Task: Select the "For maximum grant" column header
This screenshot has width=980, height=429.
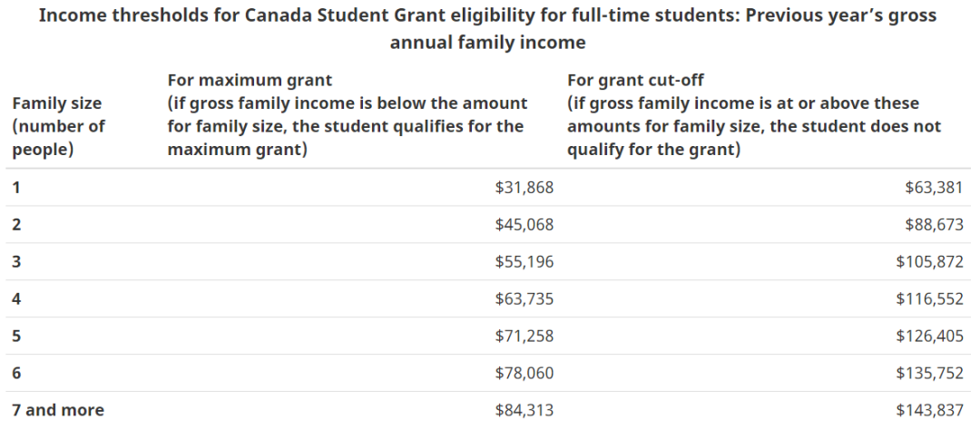Action: (347, 114)
